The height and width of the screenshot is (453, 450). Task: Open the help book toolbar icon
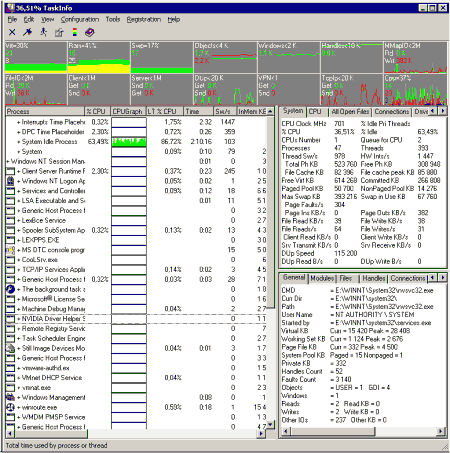pos(90,32)
